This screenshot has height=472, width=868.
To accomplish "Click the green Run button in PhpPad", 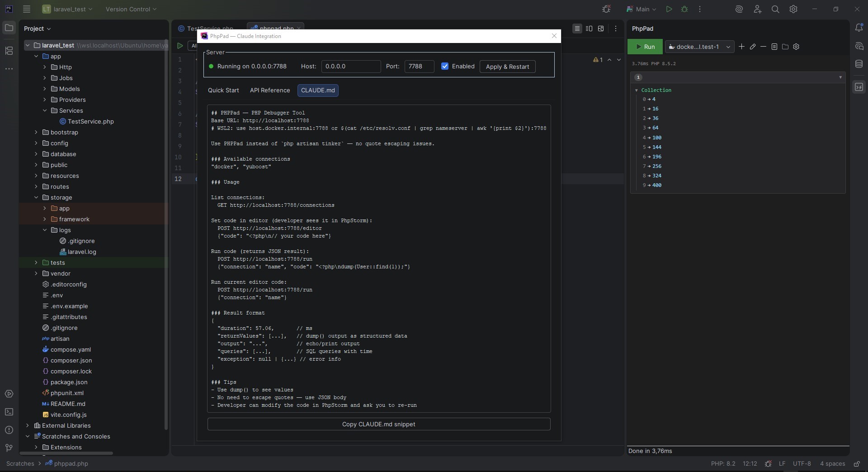I will [x=645, y=47].
